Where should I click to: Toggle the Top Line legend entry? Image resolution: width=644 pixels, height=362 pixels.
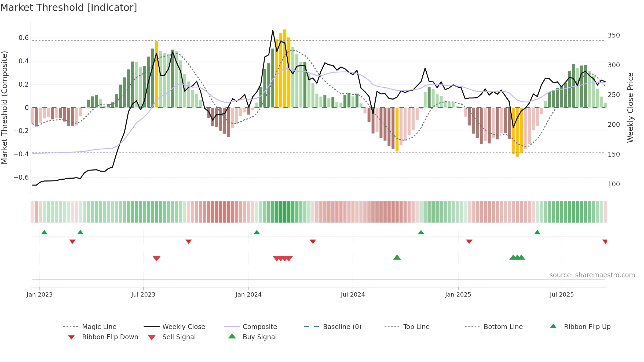[407, 327]
